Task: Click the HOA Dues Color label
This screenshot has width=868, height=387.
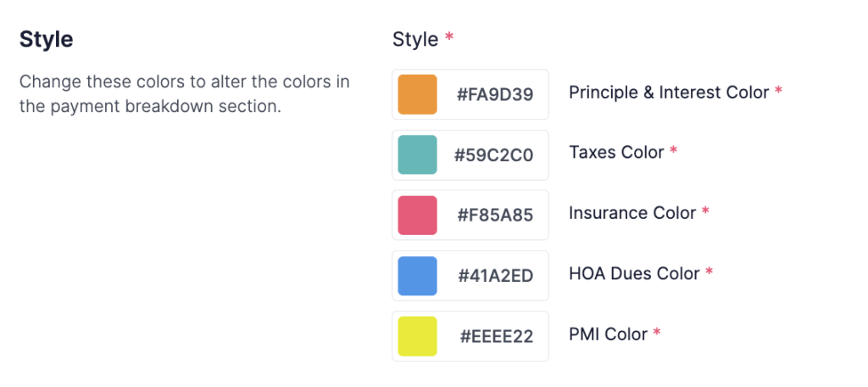Action: click(634, 273)
